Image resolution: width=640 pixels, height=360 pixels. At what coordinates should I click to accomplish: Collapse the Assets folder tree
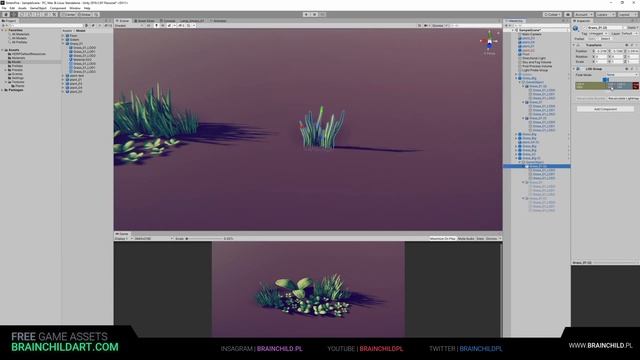click(2, 50)
